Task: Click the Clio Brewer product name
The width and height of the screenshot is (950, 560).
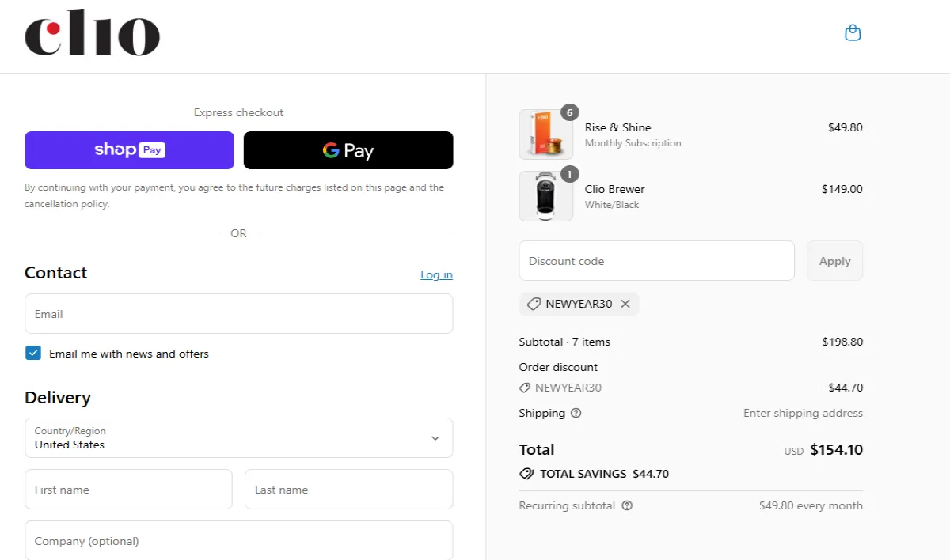Action: pyautogui.click(x=615, y=189)
